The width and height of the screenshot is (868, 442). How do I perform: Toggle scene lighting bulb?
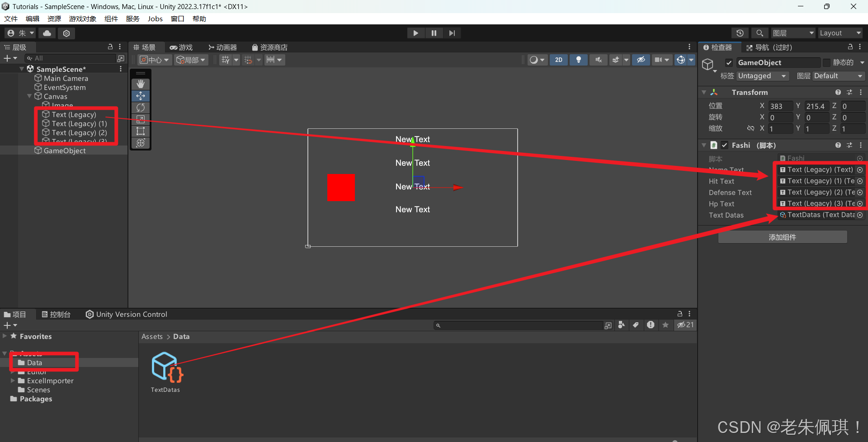pos(579,60)
